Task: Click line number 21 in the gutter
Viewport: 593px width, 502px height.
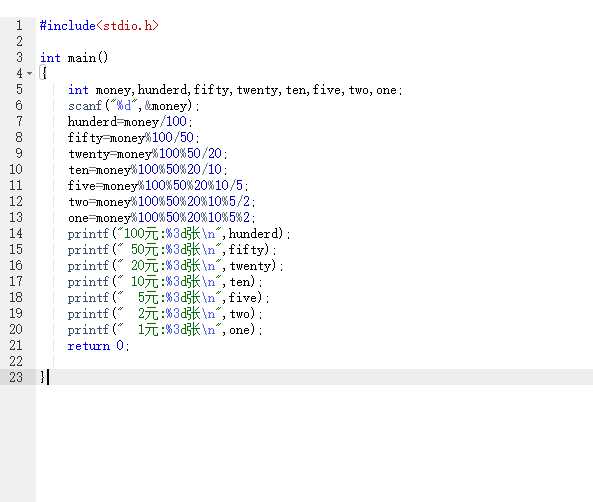Action: [x=16, y=345]
